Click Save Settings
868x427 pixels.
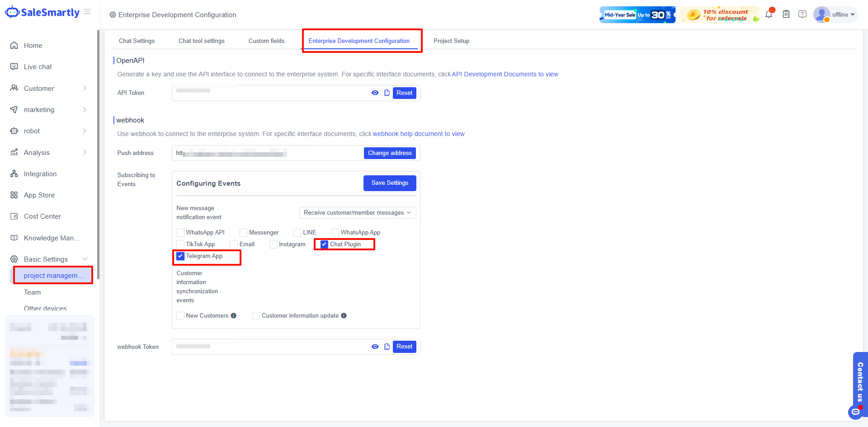[390, 183]
